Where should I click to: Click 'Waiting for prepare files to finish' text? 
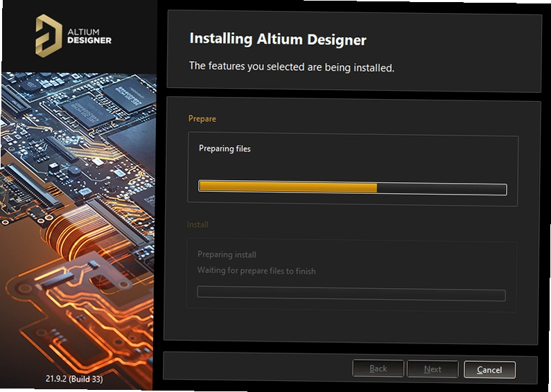[x=256, y=271]
